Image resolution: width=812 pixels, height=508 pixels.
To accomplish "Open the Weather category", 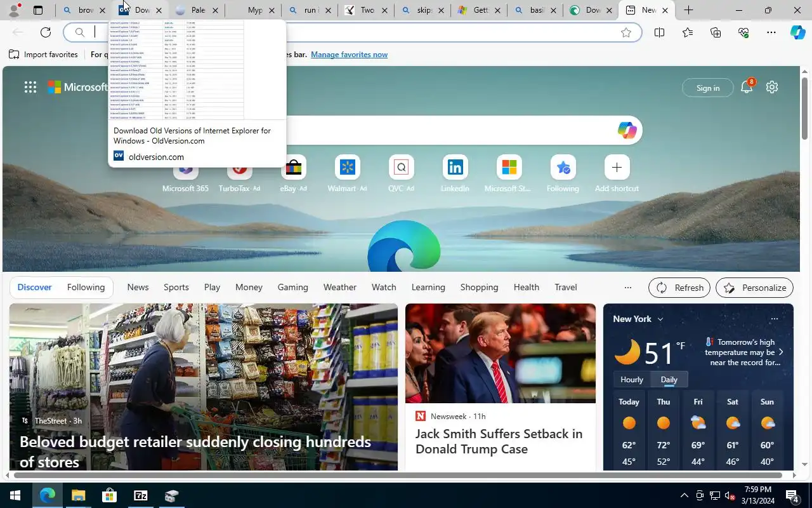I will [x=339, y=287].
